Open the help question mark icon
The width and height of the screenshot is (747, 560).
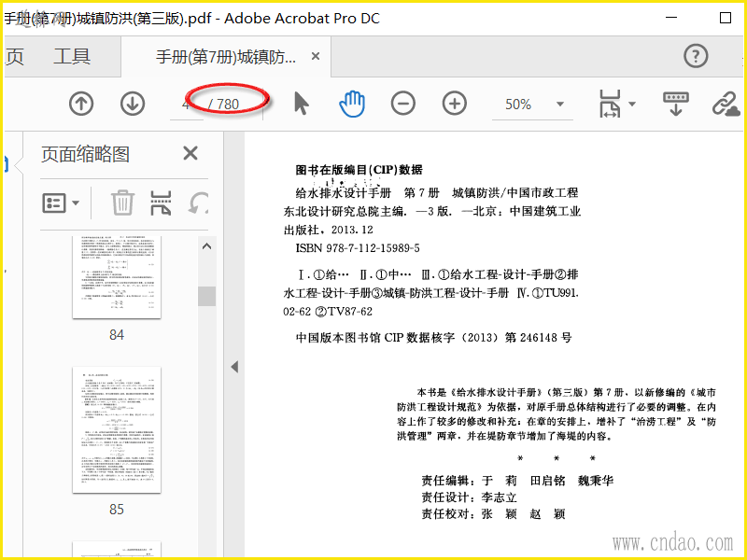pos(696,56)
